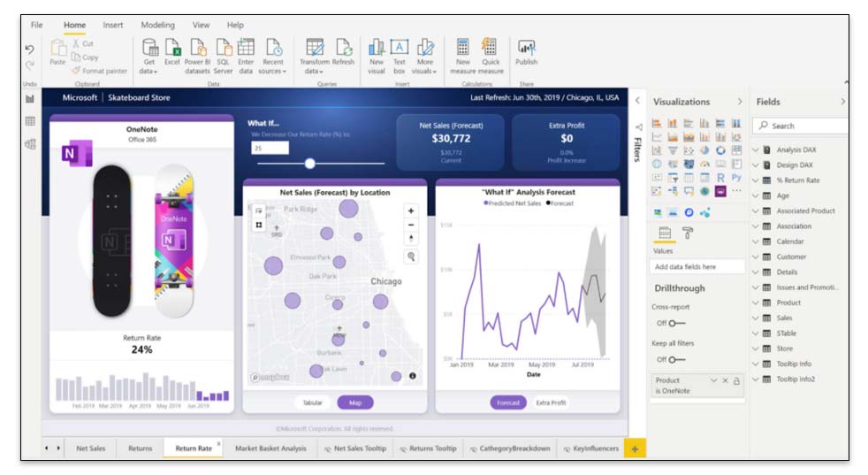The image size is (868, 475).
Task: Zoom out on the map
Action: pyautogui.click(x=411, y=225)
